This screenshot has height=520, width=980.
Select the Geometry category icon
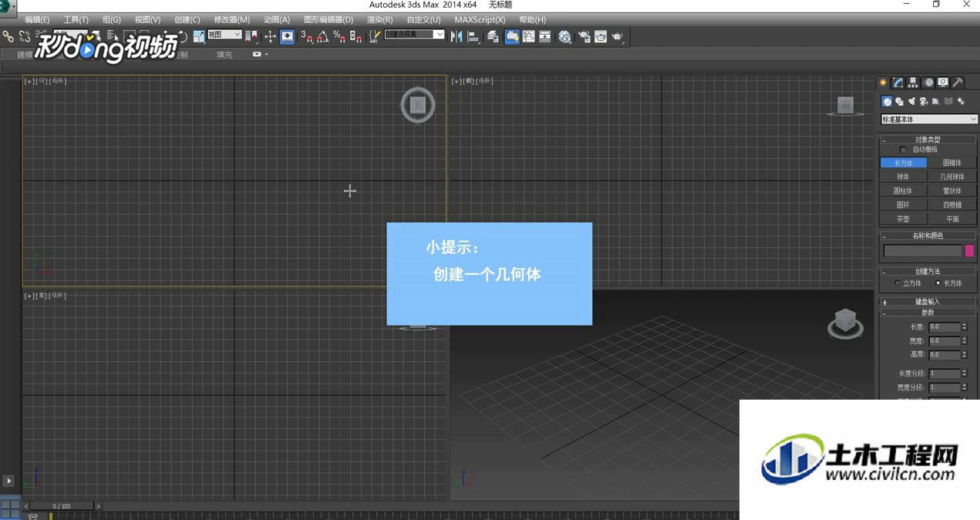887,101
